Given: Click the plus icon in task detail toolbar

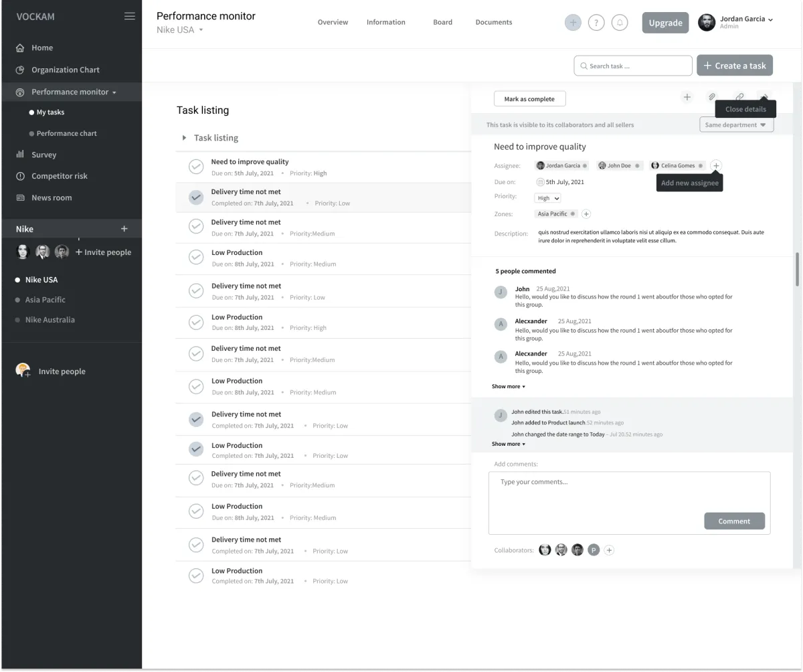Looking at the screenshot, I should (x=687, y=98).
